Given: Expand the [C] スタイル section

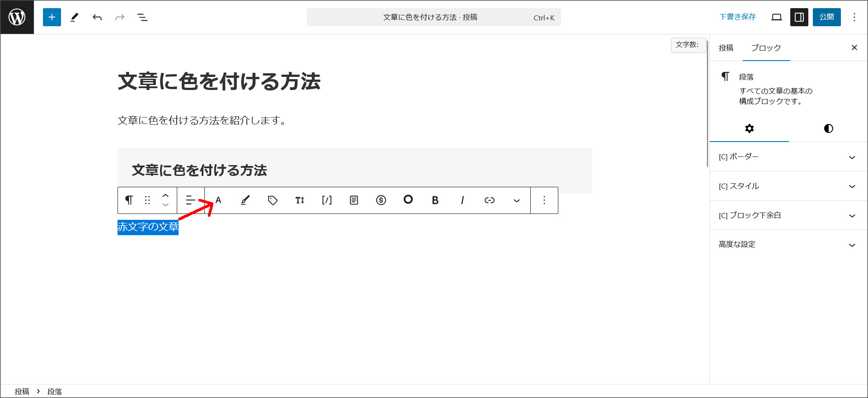Looking at the screenshot, I should pos(787,186).
